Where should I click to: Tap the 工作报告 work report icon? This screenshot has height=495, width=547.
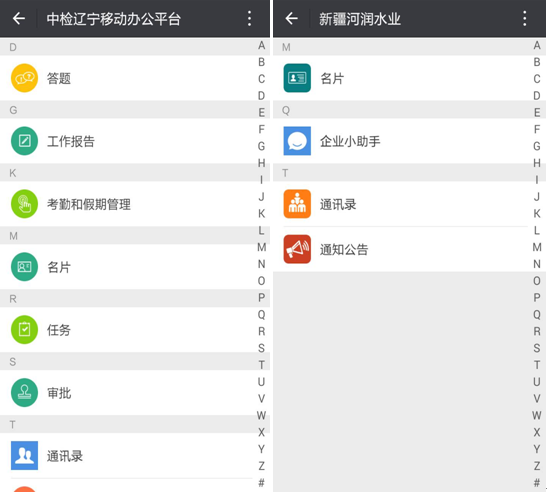[24, 141]
